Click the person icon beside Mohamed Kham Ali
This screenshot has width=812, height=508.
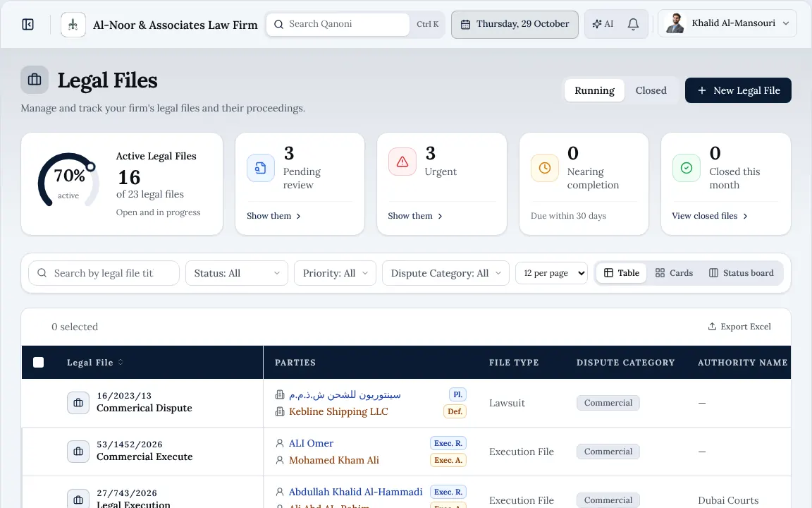point(280,460)
